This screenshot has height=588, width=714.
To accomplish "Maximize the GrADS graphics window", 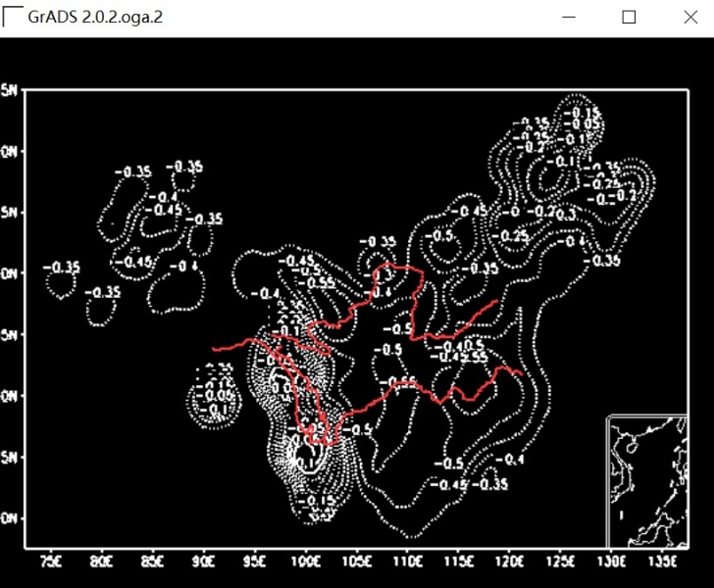I will point(629,18).
